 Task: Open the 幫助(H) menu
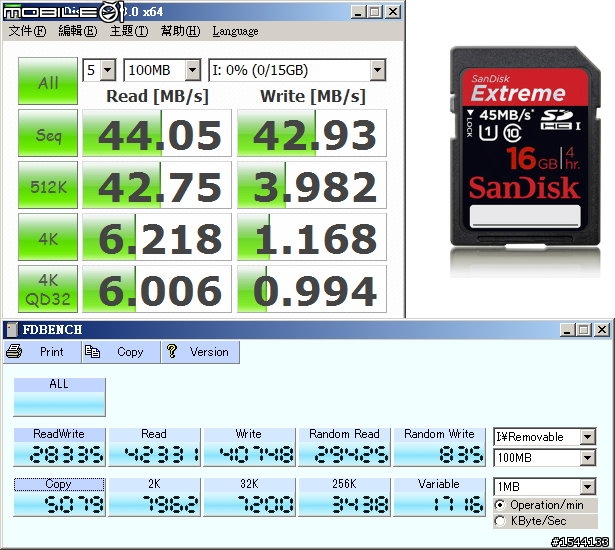tap(180, 31)
